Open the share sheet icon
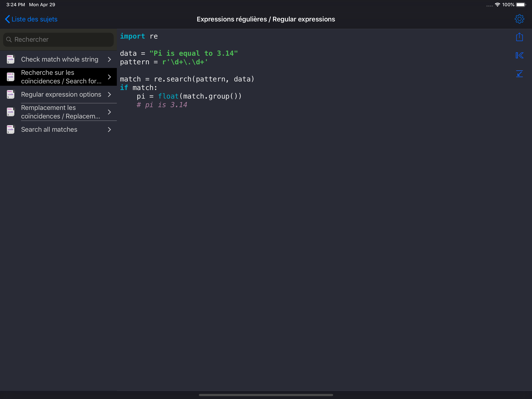Screen dimensions: 532x399 [520, 37]
